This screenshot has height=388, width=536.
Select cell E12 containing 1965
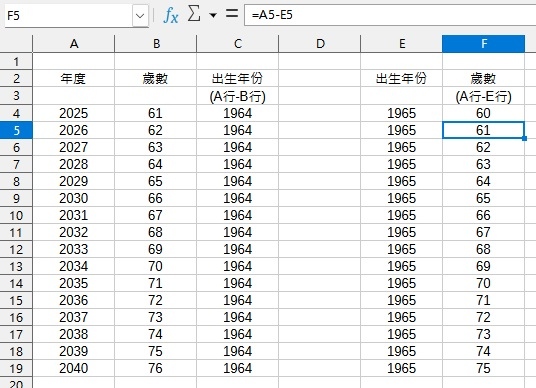[x=402, y=249]
